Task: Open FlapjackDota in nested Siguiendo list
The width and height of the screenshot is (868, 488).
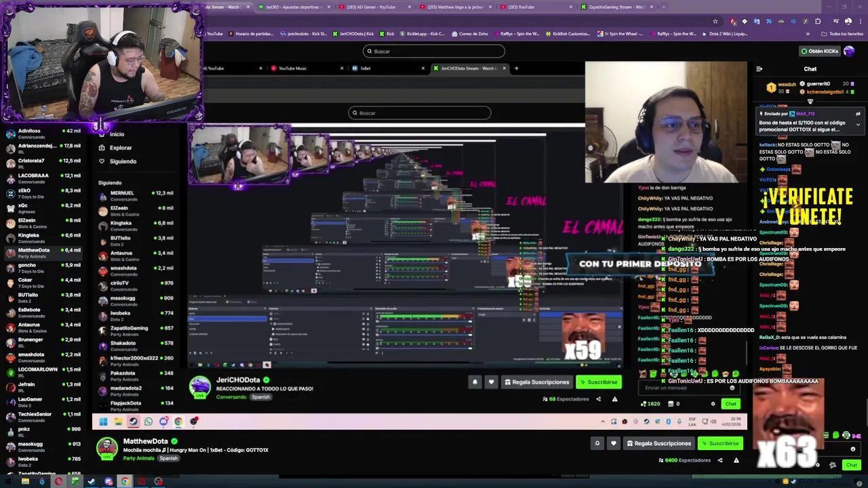Action: (x=136, y=405)
